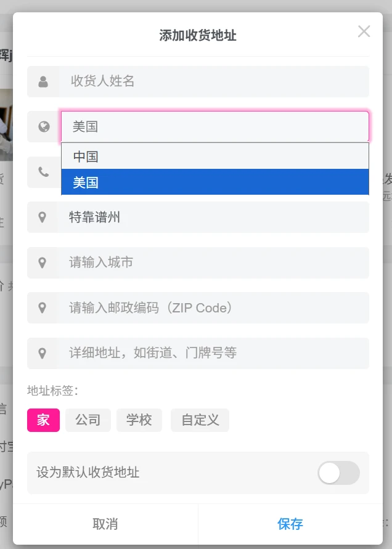The width and height of the screenshot is (392, 549).
Task: Select the 家 address tag
Action: point(43,420)
